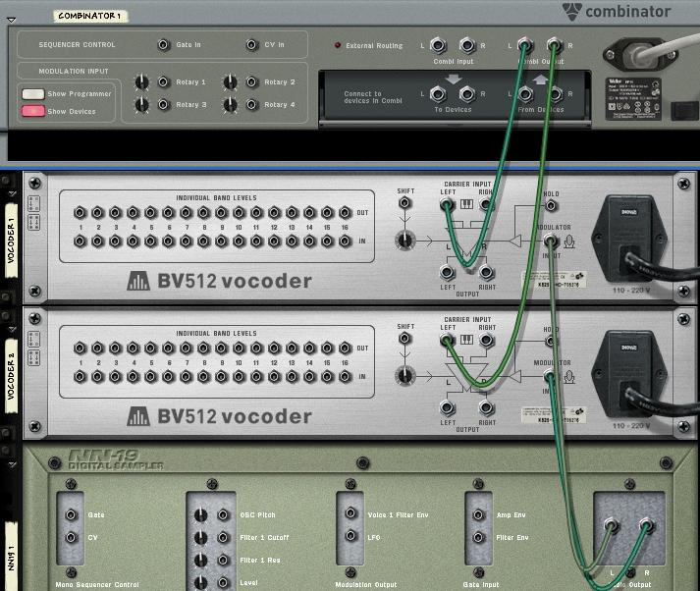
Task: Click Vocoder 1 band 8 IN jack
Action: 203,242
